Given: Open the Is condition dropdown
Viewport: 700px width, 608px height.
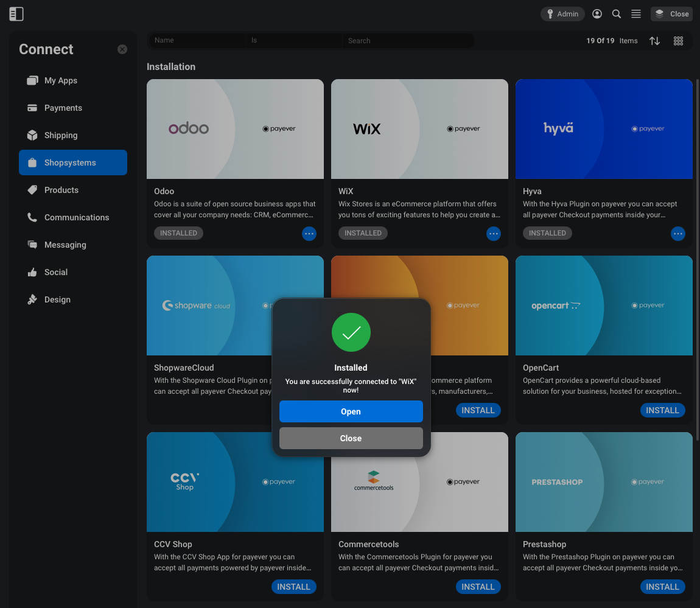Looking at the screenshot, I should (293, 41).
